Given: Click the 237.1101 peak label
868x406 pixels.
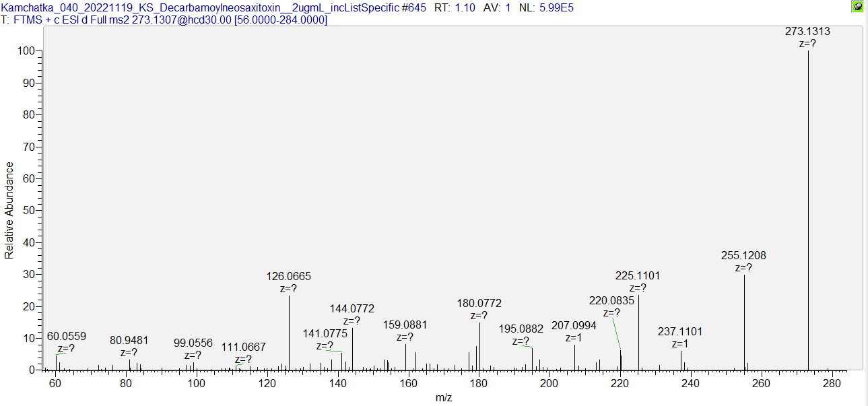Looking at the screenshot, I should point(680,332).
